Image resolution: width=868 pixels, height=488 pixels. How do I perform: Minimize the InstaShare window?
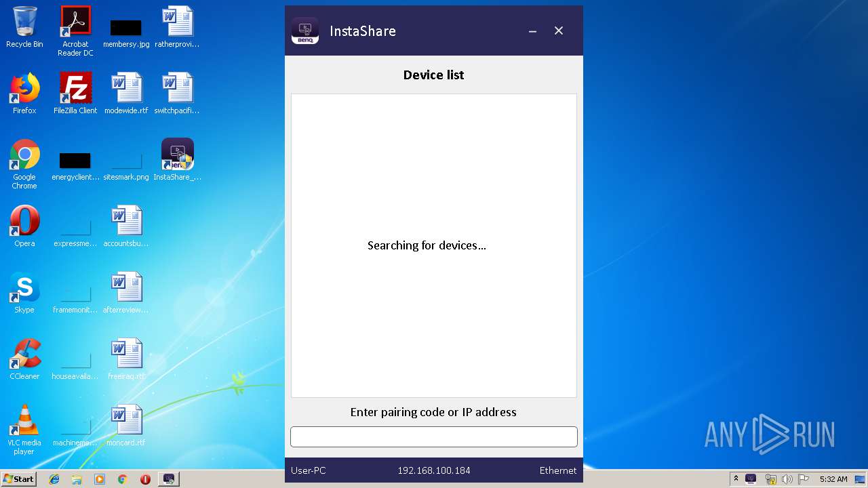tap(533, 30)
